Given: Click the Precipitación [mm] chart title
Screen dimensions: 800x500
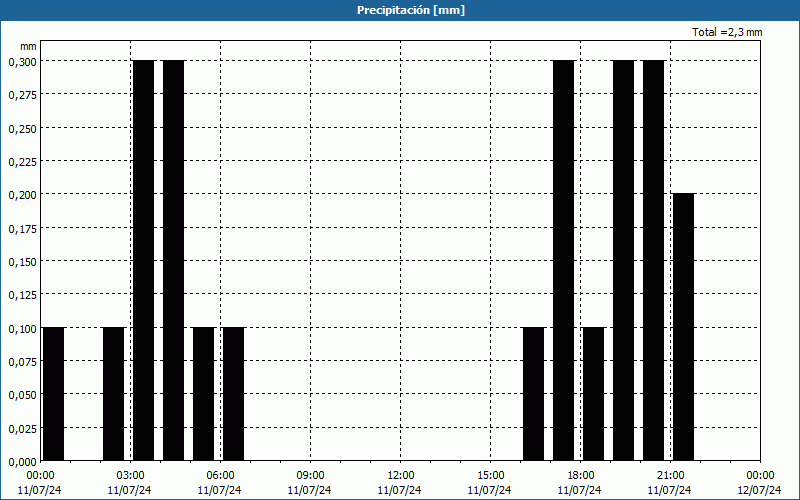Looking at the screenshot, I should [x=411, y=10].
